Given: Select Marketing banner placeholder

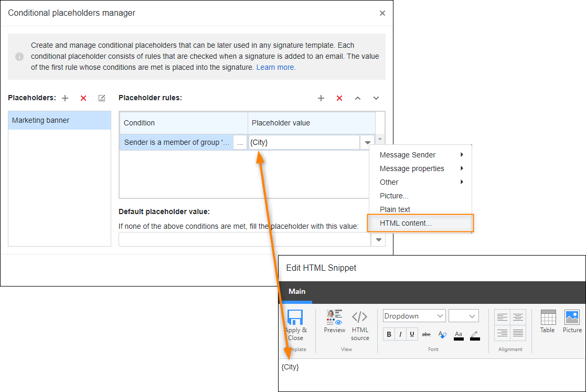Looking at the screenshot, I should [x=59, y=120].
